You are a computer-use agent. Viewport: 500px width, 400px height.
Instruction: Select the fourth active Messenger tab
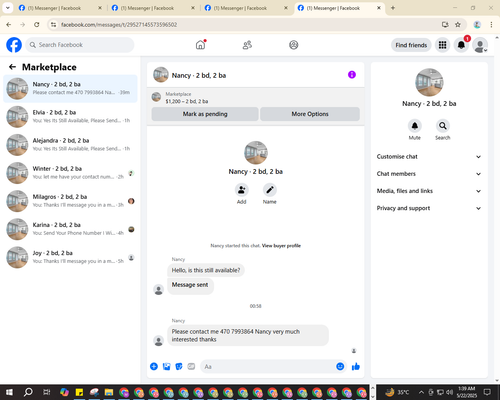pos(339,8)
